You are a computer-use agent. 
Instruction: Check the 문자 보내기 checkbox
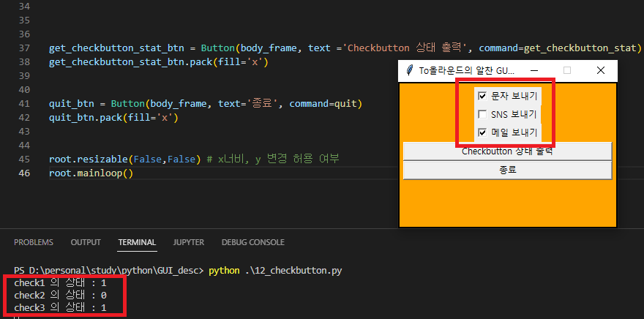click(482, 96)
